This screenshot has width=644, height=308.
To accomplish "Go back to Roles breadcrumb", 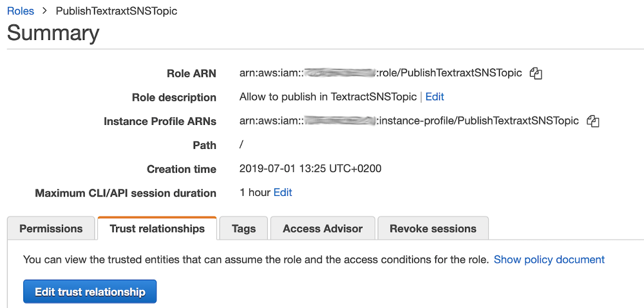I will click(x=21, y=11).
